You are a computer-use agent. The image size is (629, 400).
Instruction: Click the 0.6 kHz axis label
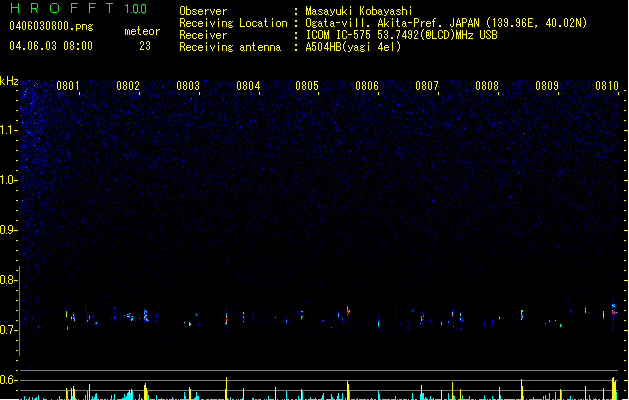point(8,380)
